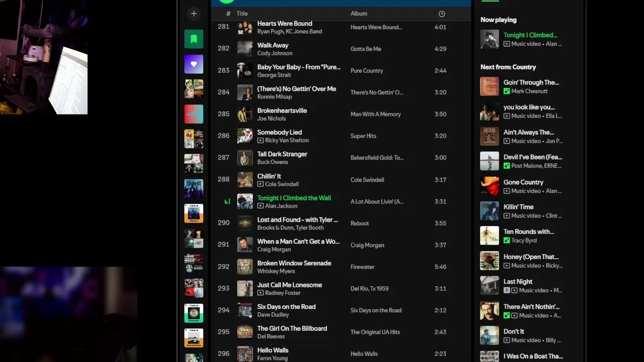Open the Gotta Be Me album link
This screenshot has height=362, width=644.
[x=366, y=49]
